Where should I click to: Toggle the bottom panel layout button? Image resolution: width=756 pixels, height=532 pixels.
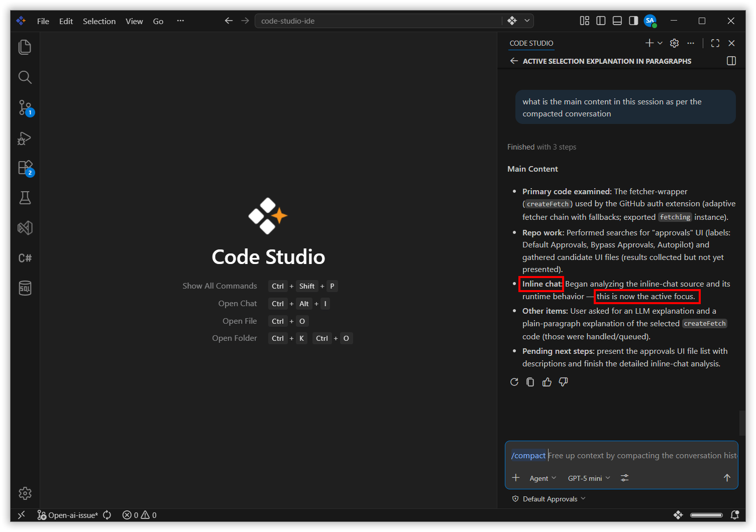click(x=617, y=21)
